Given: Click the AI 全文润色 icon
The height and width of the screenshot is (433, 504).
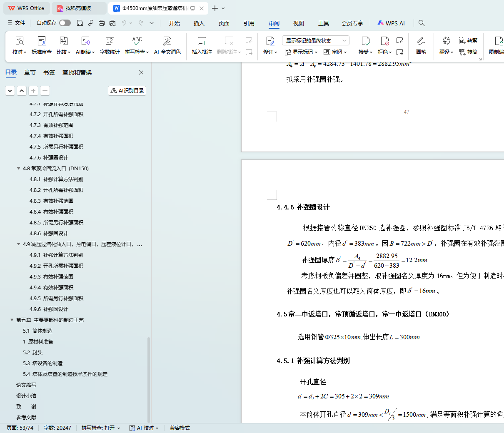Looking at the screenshot, I should [167, 41].
